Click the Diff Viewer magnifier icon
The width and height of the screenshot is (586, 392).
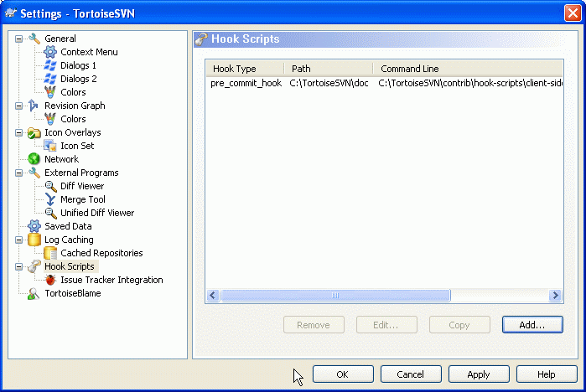50,186
